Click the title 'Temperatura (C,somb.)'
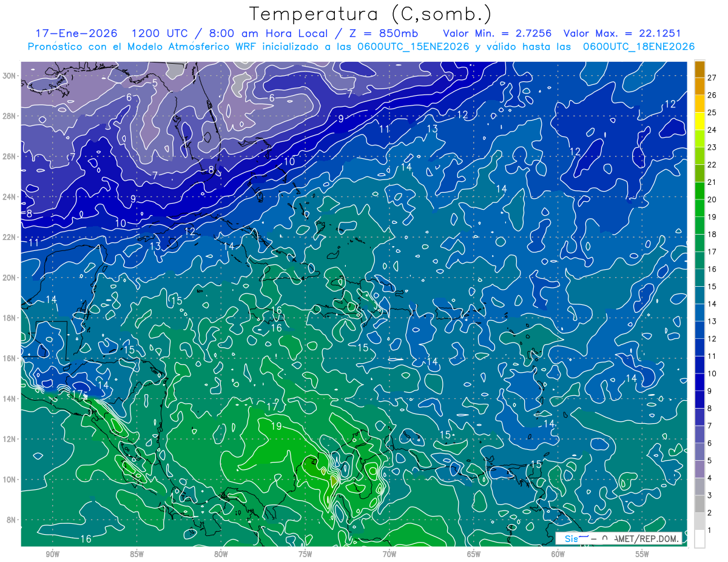The height and width of the screenshot is (562, 728). point(370,15)
